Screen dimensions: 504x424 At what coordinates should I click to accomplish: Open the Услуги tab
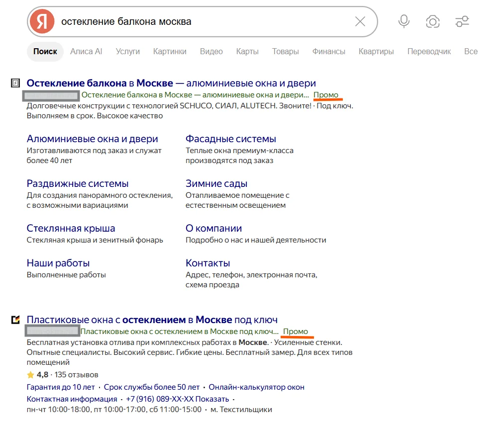pyautogui.click(x=127, y=51)
